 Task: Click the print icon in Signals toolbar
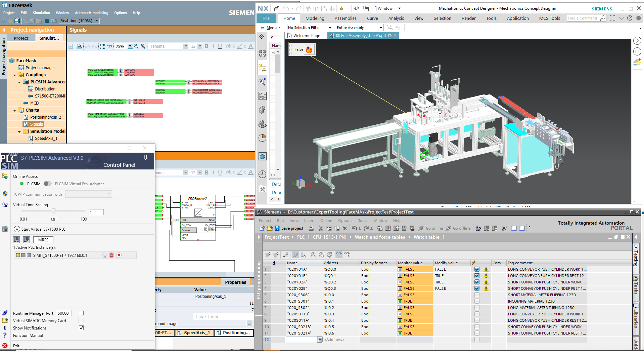point(79,46)
